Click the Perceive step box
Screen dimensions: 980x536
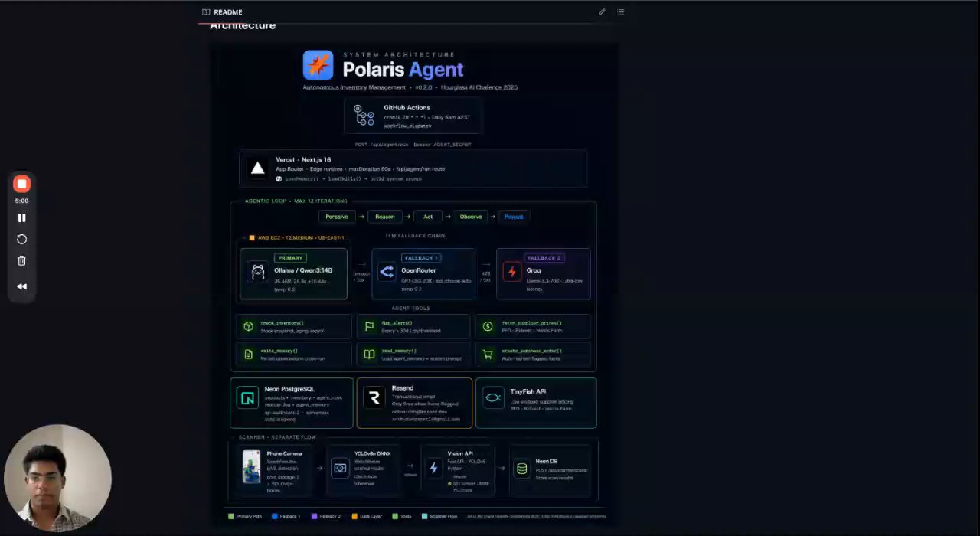337,217
